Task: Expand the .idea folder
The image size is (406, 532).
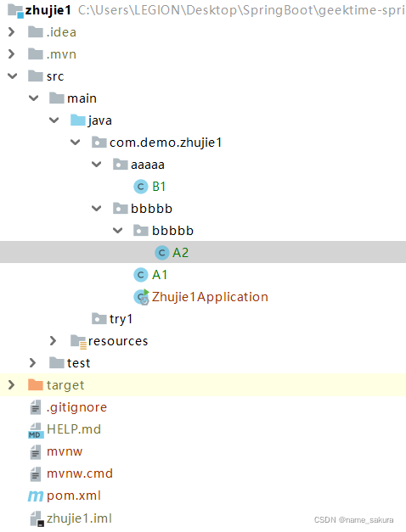Action: 12,32
